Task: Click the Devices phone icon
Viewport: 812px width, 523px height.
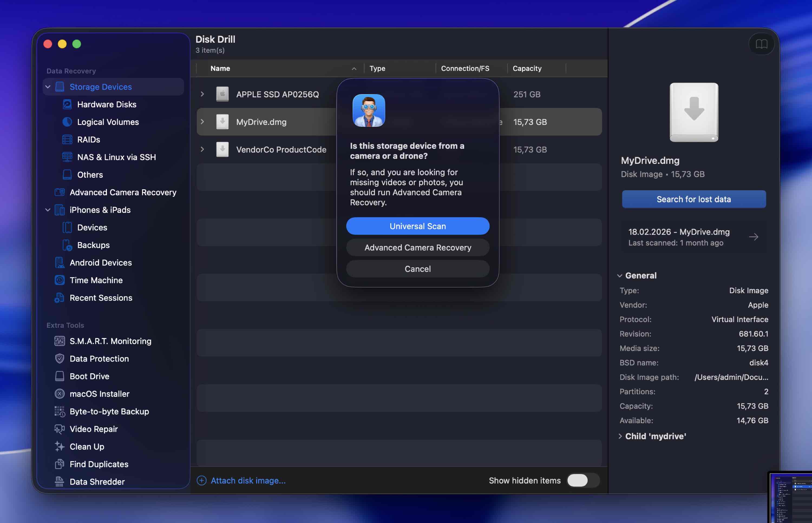Action: tap(67, 227)
